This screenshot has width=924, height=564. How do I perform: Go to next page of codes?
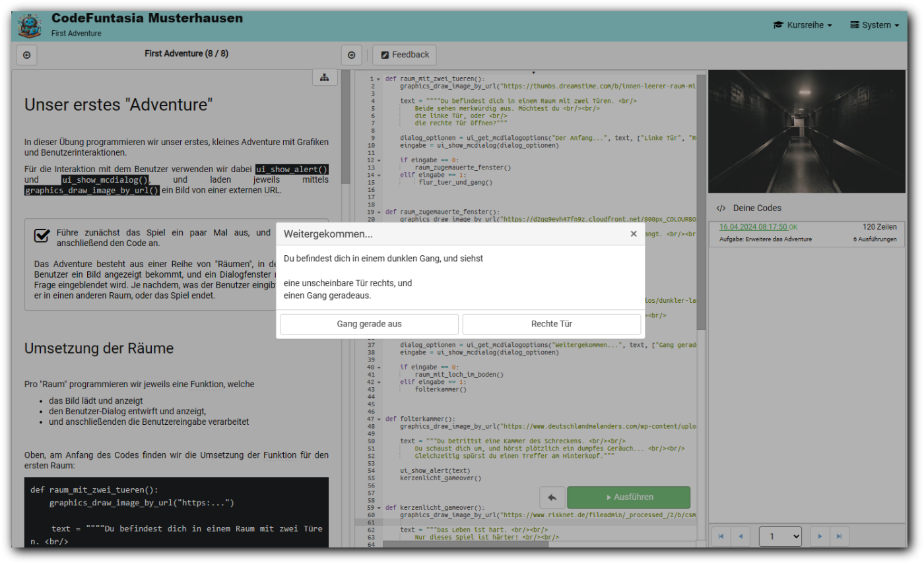820,536
